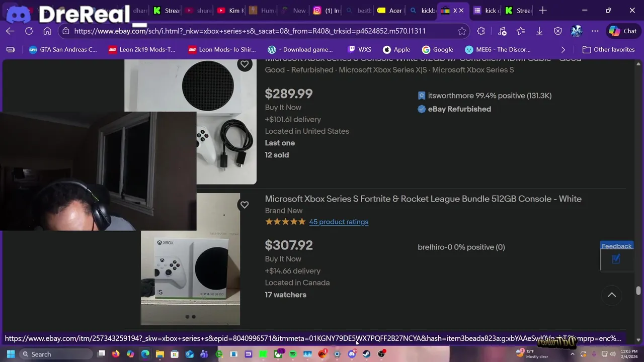Add this page to favorites star
Viewport: 644px width, 362px height.
pyautogui.click(x=462, y=31)
